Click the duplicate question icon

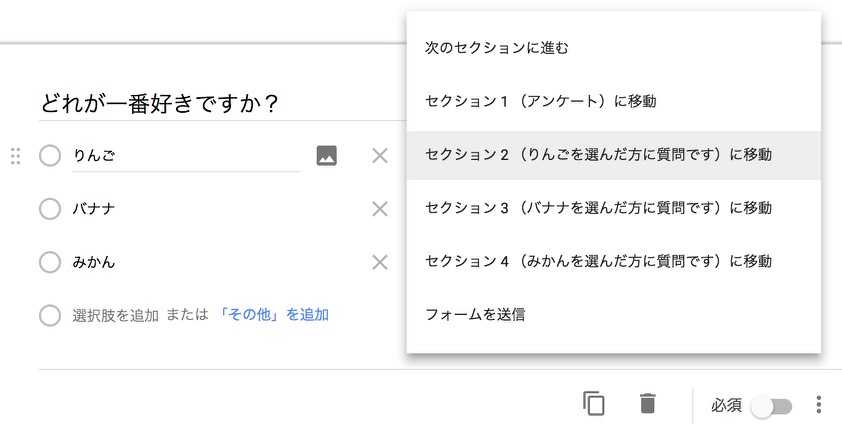click(593, 404)
